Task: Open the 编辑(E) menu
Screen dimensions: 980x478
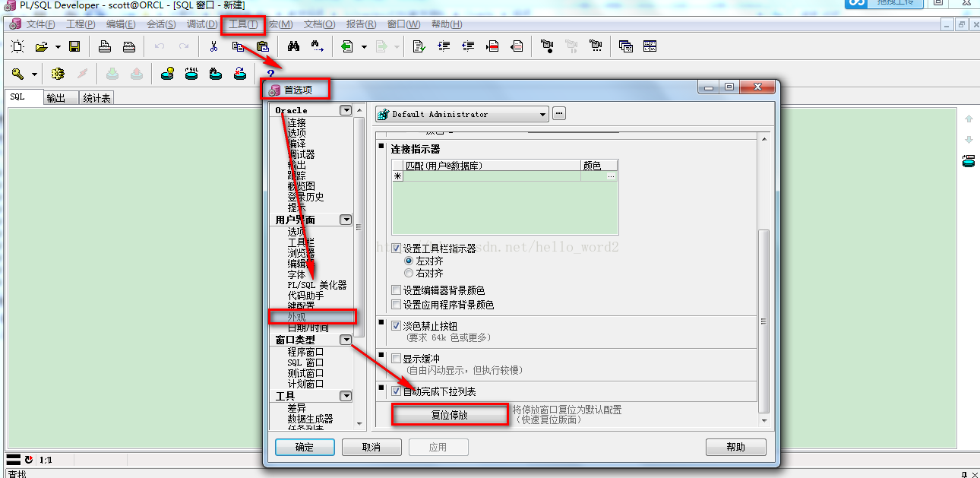Action: click(121, 24)
